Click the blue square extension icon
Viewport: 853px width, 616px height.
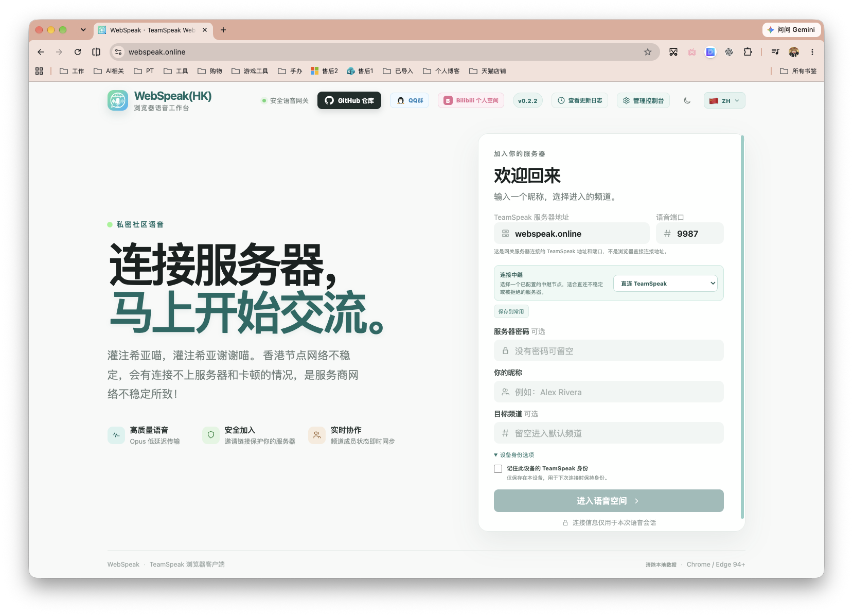710,52
